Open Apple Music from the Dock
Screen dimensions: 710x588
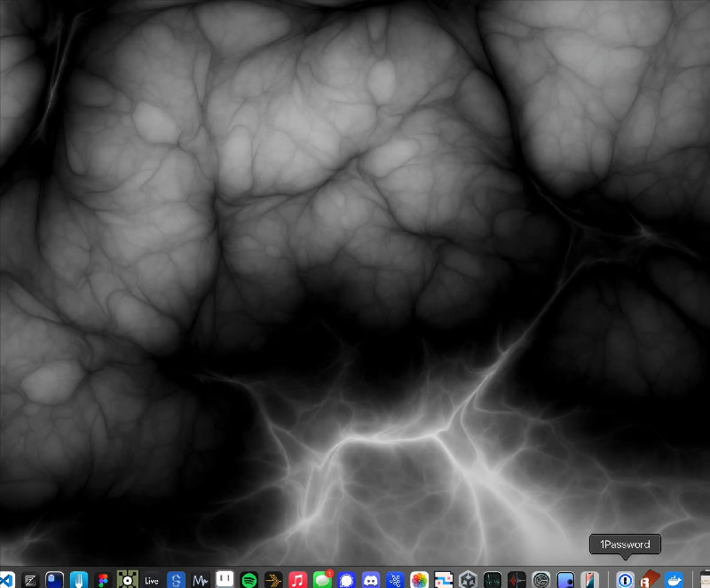point(297,579)
